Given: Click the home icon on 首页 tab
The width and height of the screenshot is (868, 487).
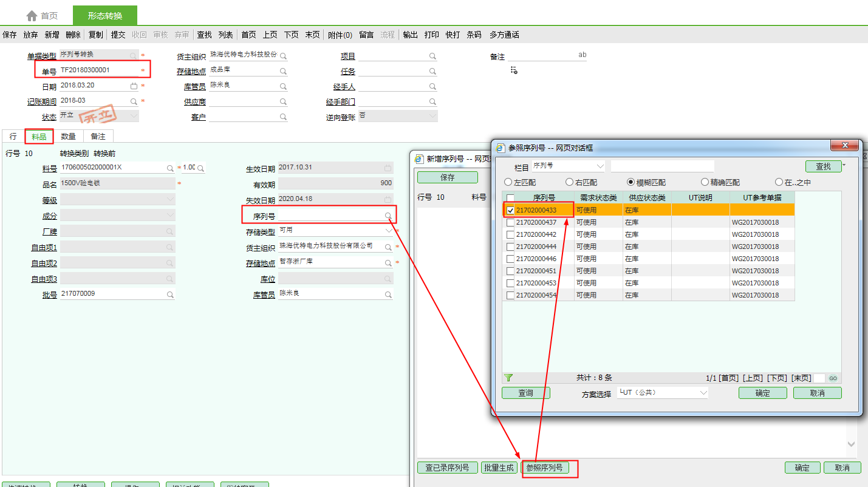Looking at the screenshot, I should click(32, 16).
